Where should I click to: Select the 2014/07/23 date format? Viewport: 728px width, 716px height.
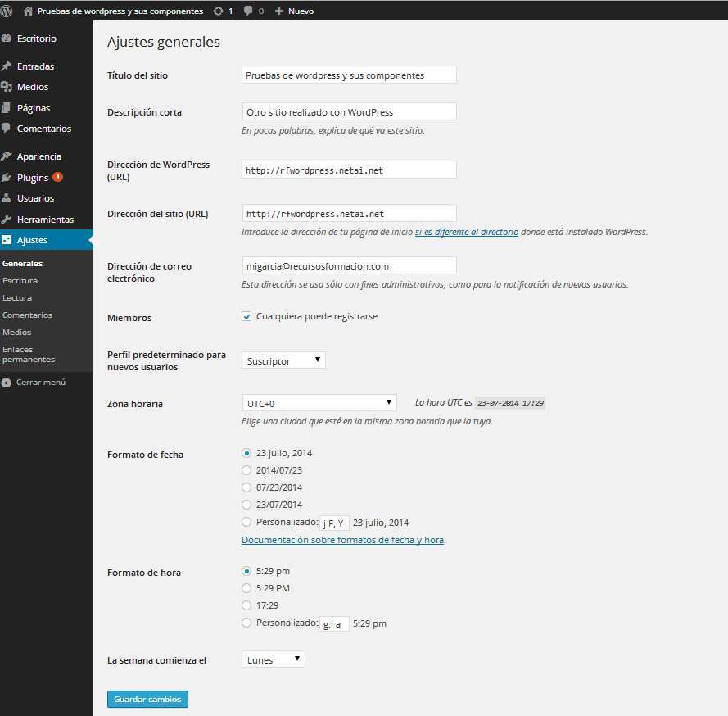[x=246, y=470]
